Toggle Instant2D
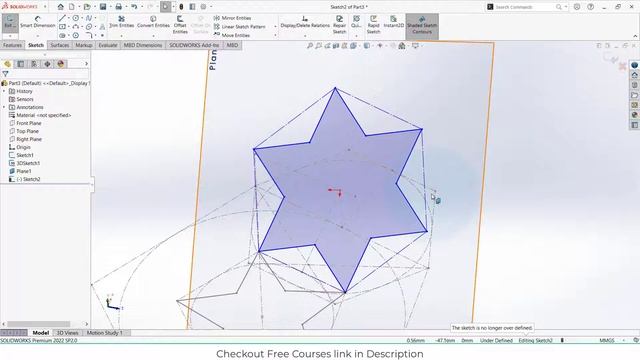640x360 pixels. (393, 22)
